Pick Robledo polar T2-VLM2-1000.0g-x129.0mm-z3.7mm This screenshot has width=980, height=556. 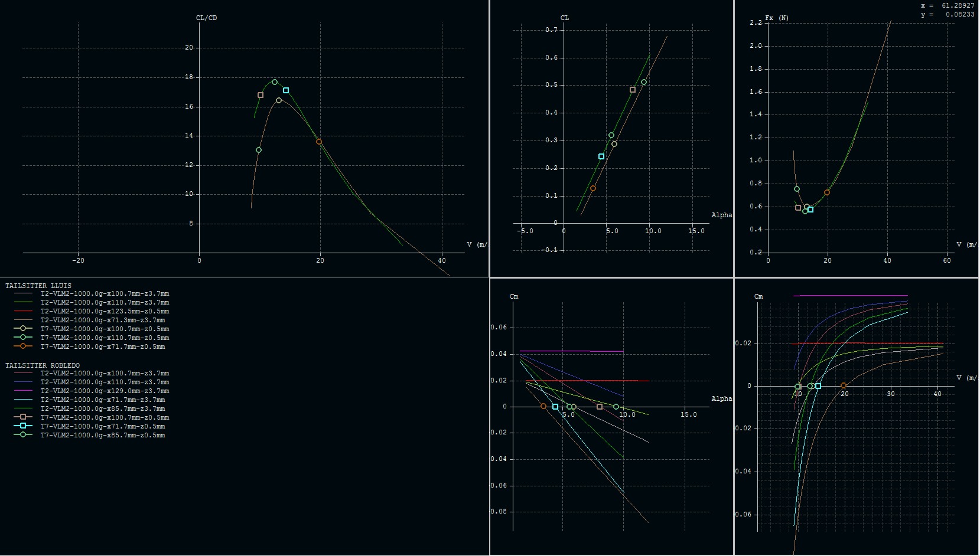coord(105,391)
